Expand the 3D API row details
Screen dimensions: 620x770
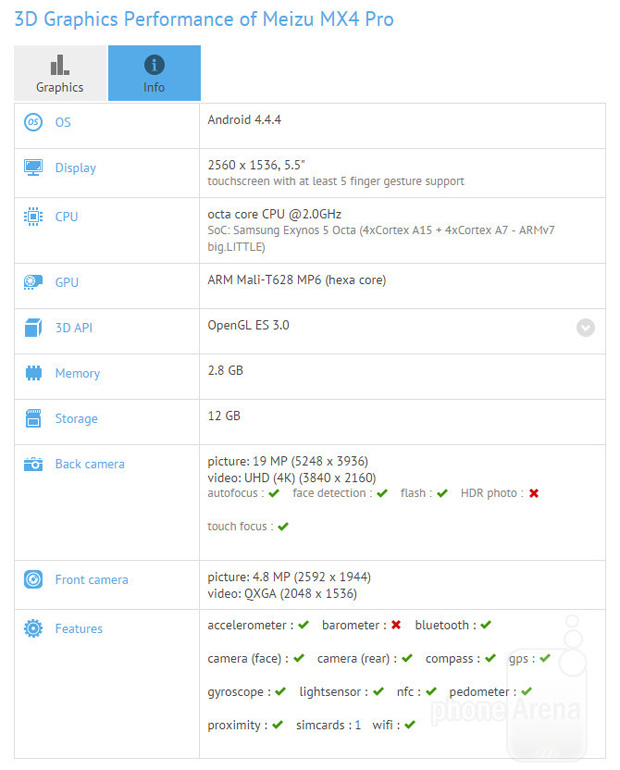585,327
